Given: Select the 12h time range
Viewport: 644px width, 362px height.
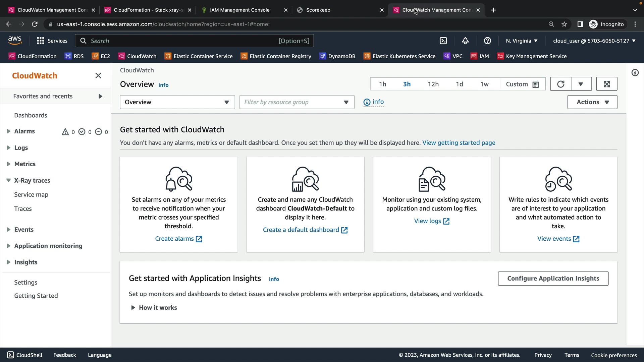Looking at the screenshot, I should tap(433, 84).
